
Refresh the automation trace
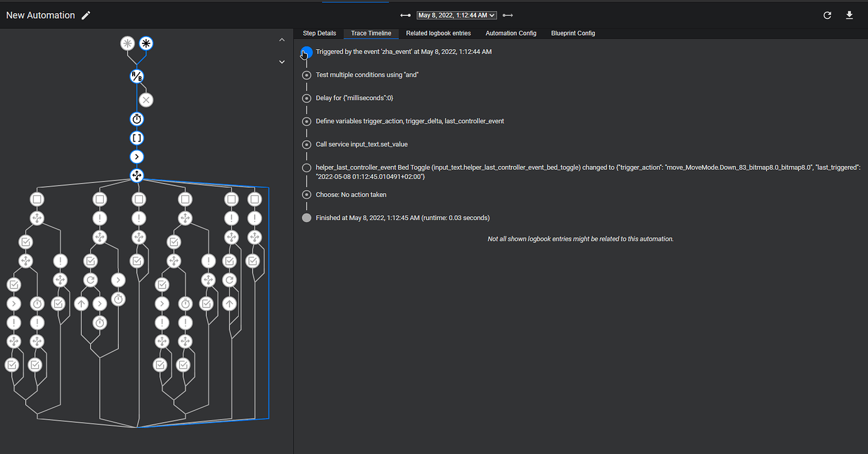tap(827, 15)
